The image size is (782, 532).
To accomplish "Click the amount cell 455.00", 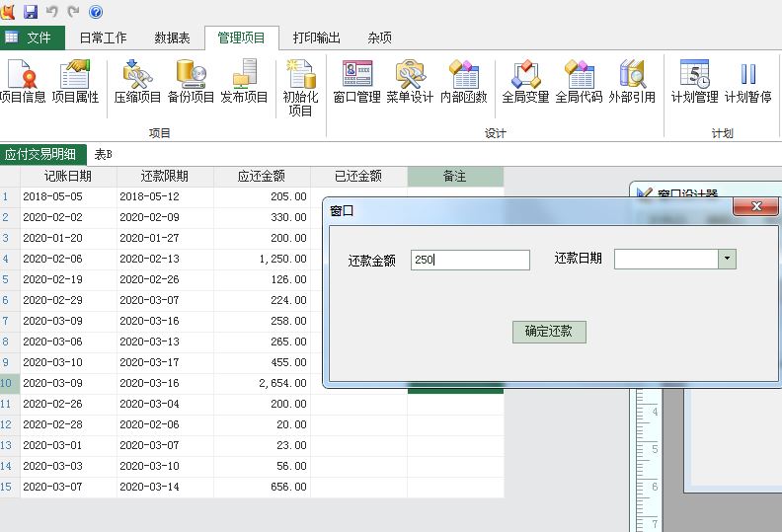I will pos(262,363).
